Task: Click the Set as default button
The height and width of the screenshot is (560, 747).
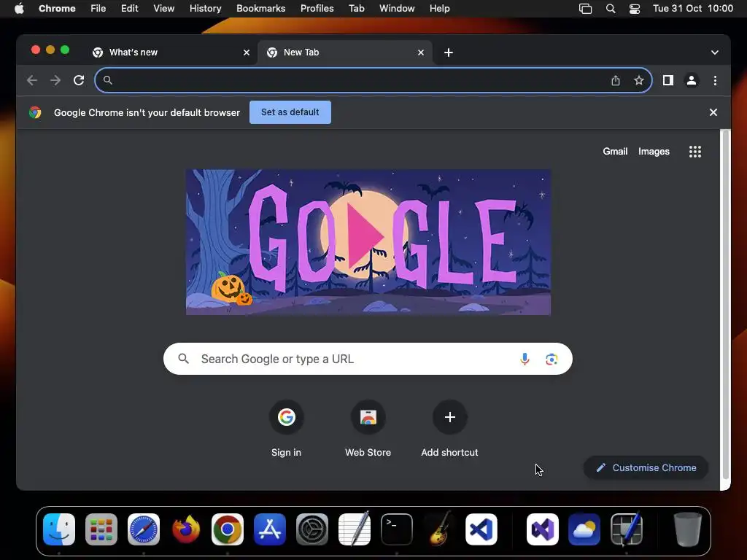Action: pos(290,112)
